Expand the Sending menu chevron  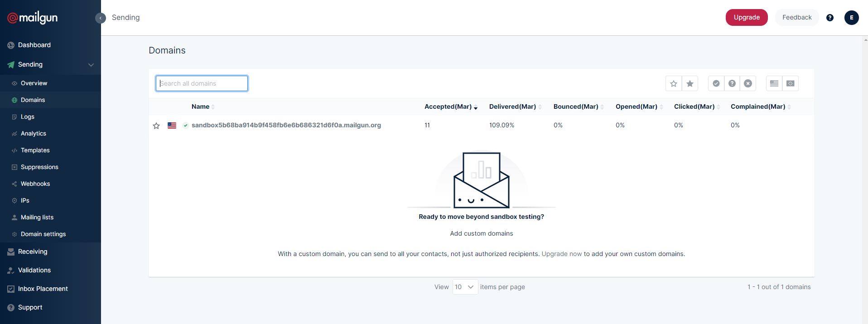pos(91,65)
